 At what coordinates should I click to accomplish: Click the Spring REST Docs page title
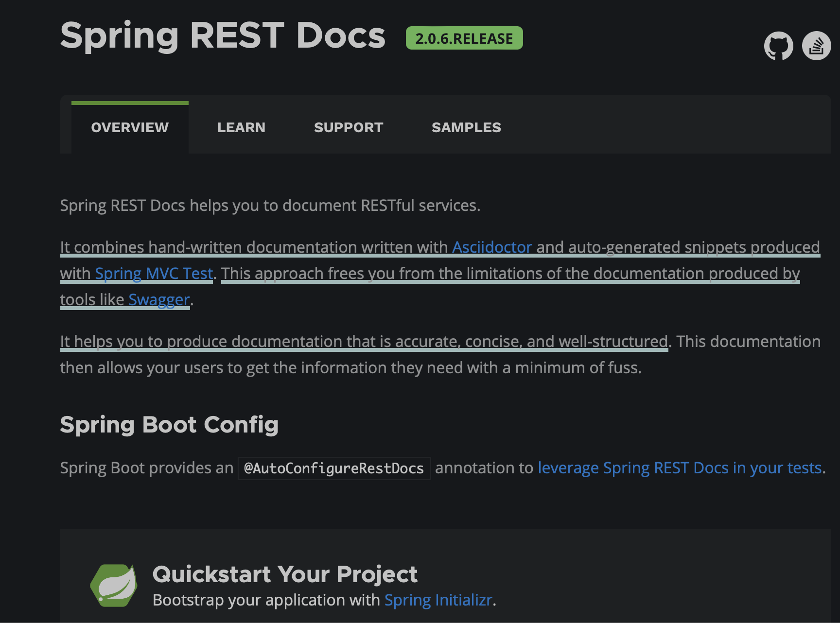(223, 35)
